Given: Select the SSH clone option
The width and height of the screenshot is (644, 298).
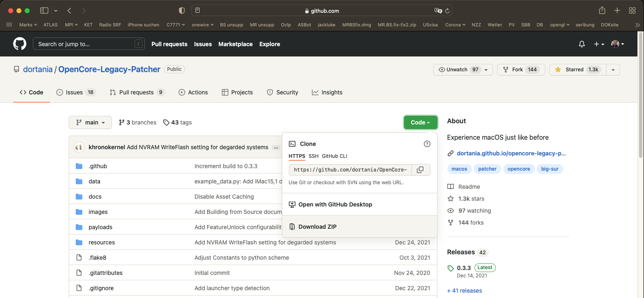Looking at the screenshot, I should [314, 156].
